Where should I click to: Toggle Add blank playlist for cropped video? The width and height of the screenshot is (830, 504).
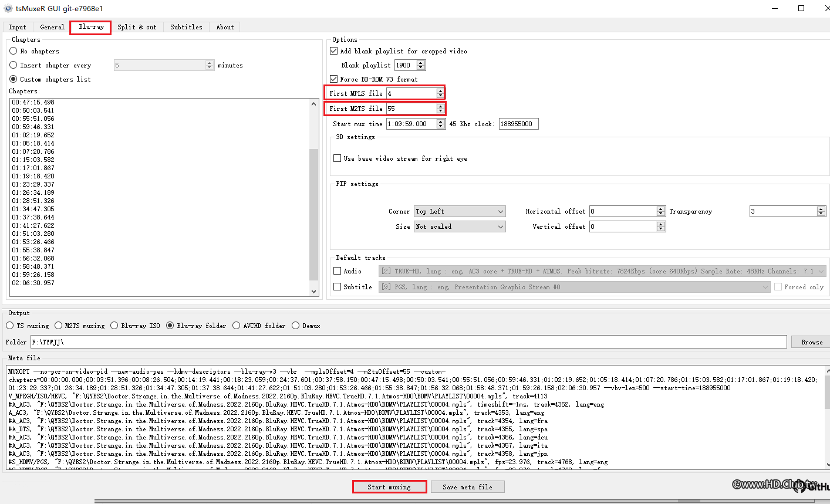pos(399,51)
